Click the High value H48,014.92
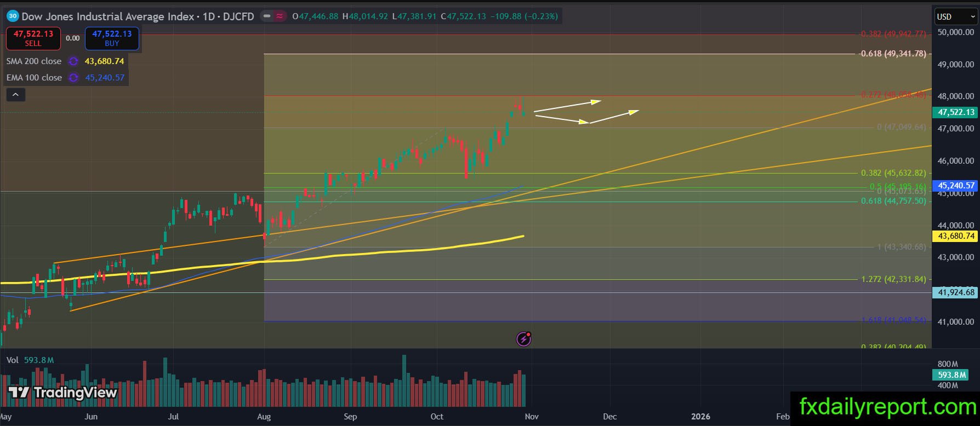 365,16
